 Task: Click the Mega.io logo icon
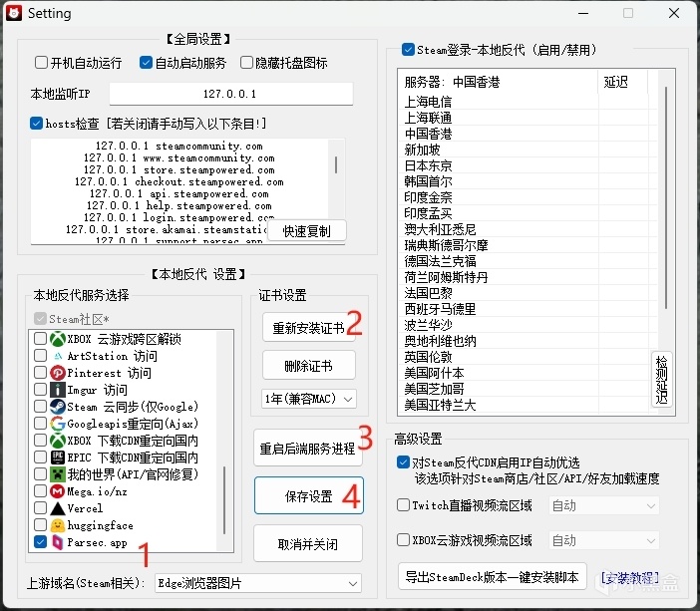58,491
